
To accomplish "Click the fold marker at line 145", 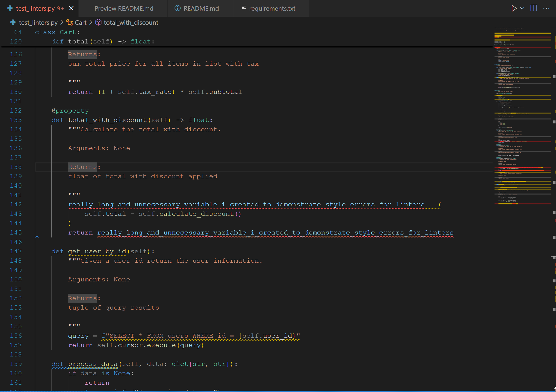I will click(x=37, y=237).
